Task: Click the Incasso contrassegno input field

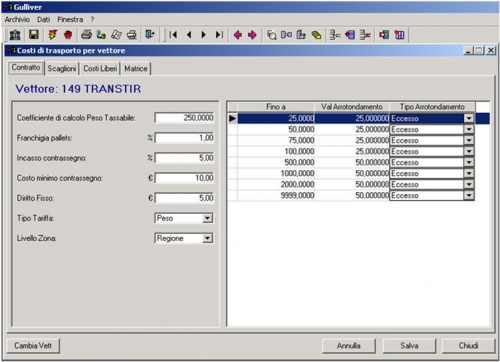Action: [x=184, y=158]
